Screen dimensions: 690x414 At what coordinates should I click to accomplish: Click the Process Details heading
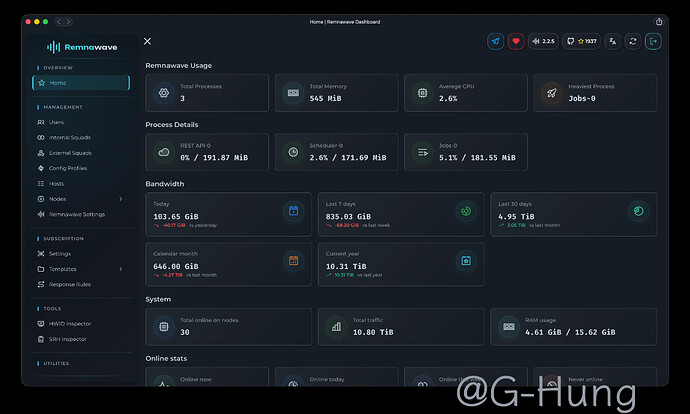[x=172, y=125]
